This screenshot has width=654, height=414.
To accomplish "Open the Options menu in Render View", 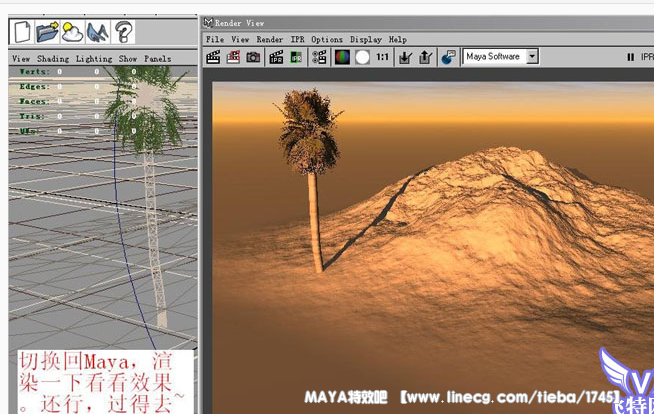I will 326,40.
